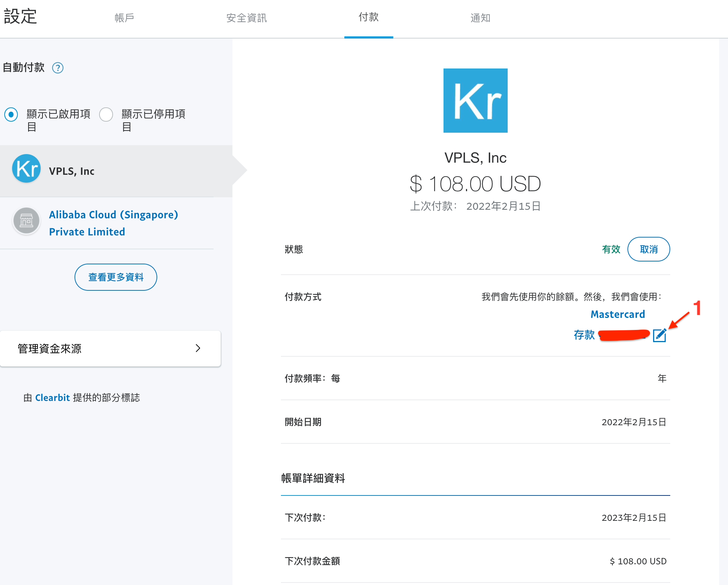Click the 自動付款 section heading
The width and height of the screenshot is (728, 585).
[x=24, y=67]
